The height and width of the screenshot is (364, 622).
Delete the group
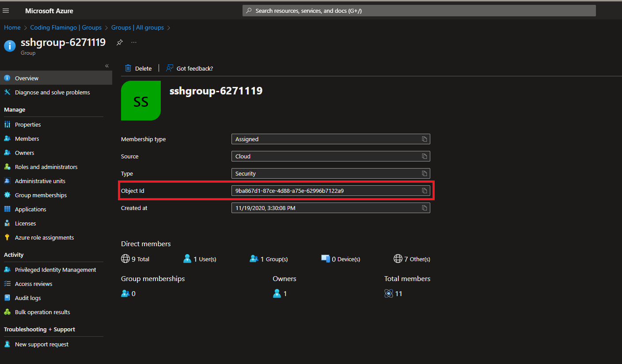point(138,68)
